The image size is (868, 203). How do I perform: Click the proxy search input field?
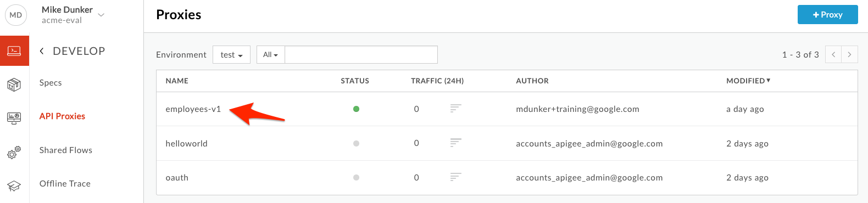pyautogui.click(x=361, y=54)
